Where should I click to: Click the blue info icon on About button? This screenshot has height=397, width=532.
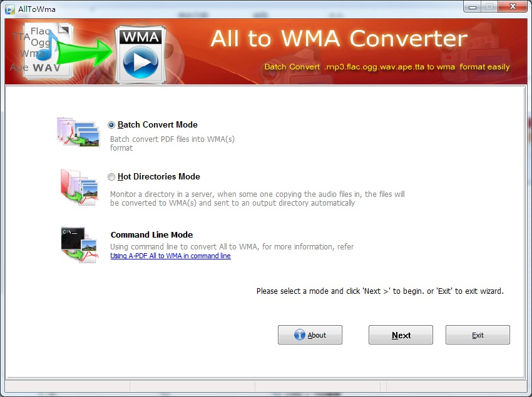pos(300,335)
